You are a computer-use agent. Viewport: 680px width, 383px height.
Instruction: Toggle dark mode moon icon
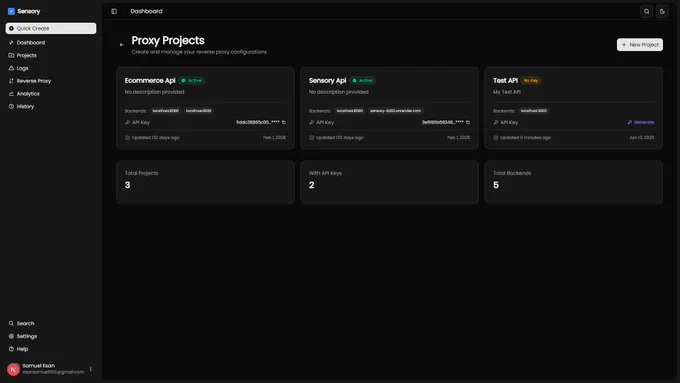coord(662,11)
